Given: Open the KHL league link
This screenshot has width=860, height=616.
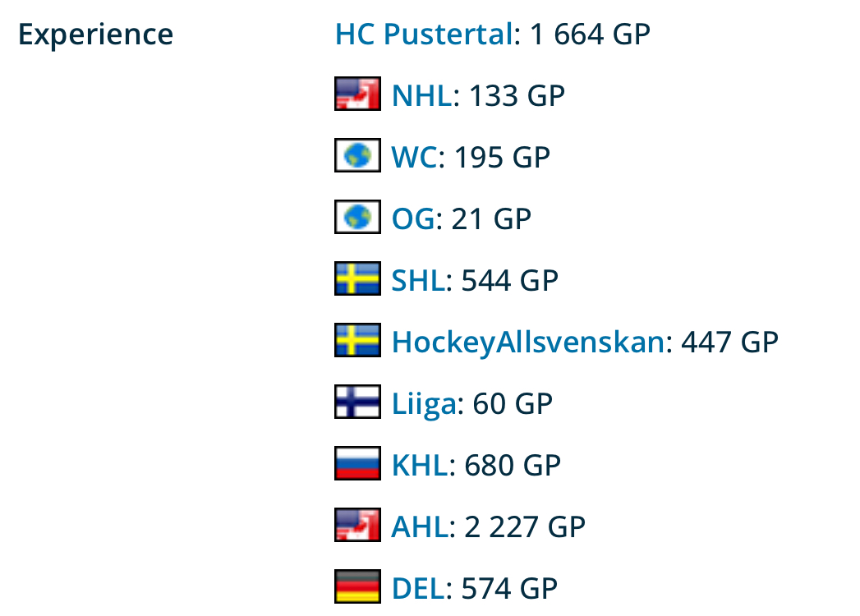Looking at the screenshot, I should tap(420, 465).
